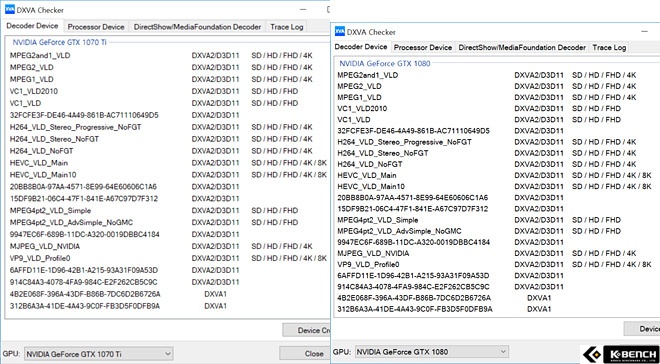Select H264_VLD_NoFGT in the 1070 Ti list
This screenshot has width=660, height=364.
pos(168,151)
